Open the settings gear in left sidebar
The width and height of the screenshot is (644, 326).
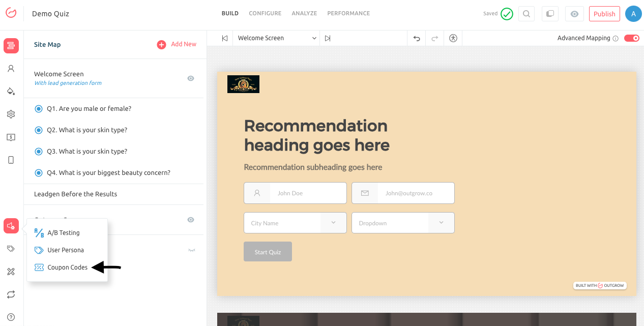click(x=11, y=114)
